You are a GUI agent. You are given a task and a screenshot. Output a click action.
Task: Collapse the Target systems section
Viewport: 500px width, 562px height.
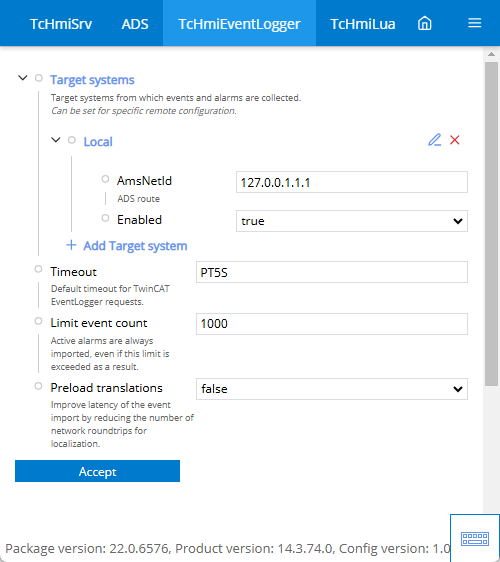tap(23, 78)
